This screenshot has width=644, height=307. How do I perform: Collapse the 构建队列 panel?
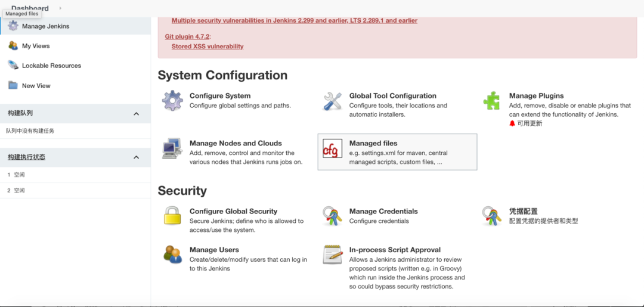click(x=137, y=114)
